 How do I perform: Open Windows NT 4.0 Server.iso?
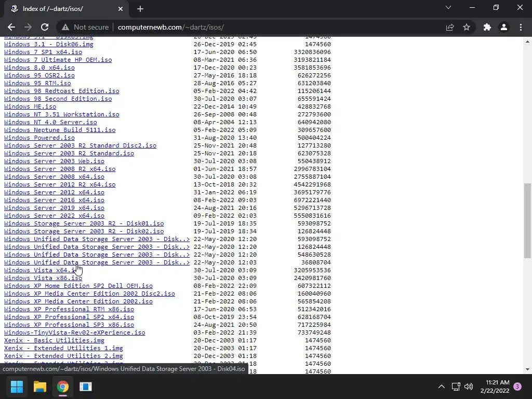(50, 122)
